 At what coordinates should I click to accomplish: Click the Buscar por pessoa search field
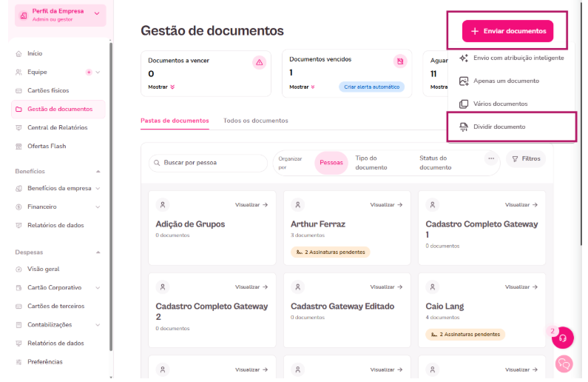pyautogui.click(x=208, y=163)
